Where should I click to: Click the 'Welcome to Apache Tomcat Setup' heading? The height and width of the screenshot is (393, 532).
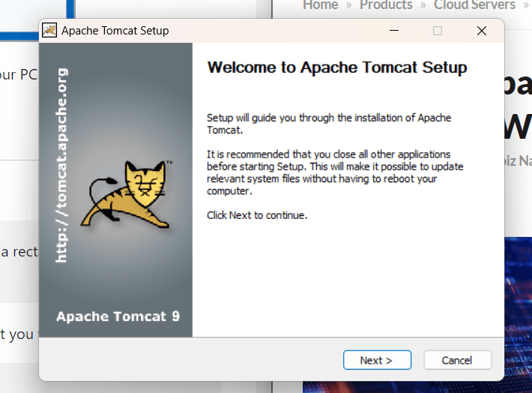pos(337,67)
